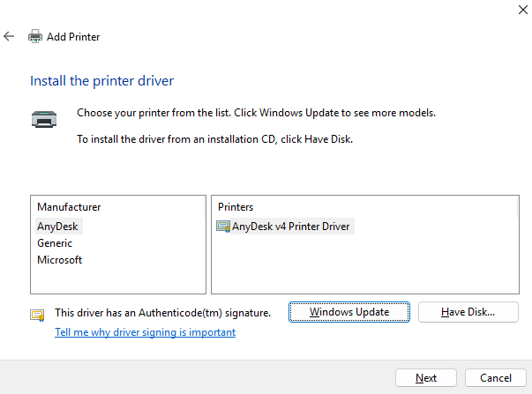Choose Microsoft from the Manufacturer list
This screenshot has height=394, width=532.
tap(59, 260)
